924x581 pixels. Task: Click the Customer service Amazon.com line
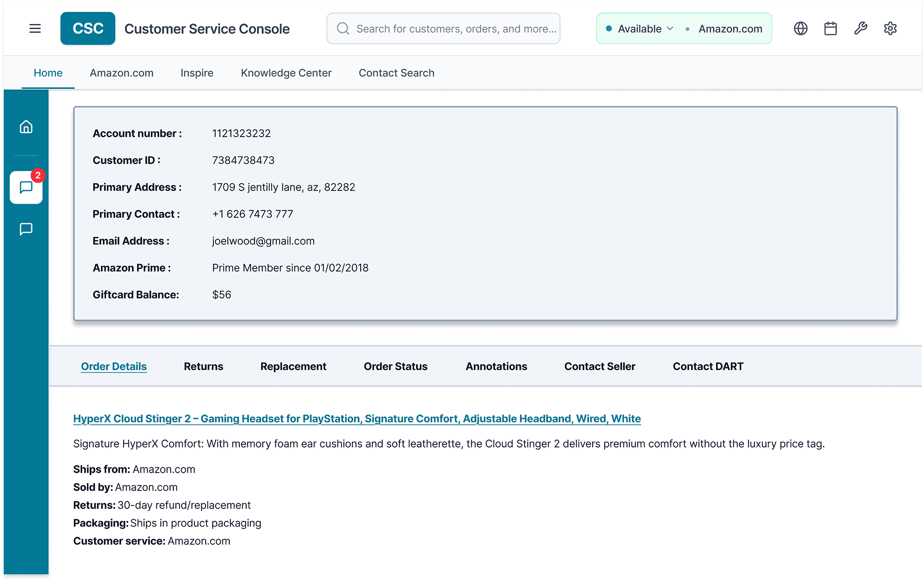[x=151, y=541]
